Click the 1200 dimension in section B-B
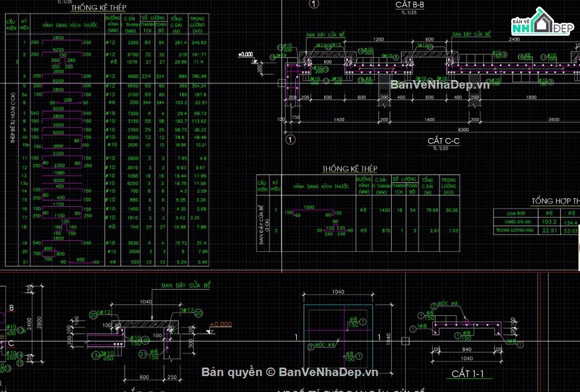 [378, 39]
